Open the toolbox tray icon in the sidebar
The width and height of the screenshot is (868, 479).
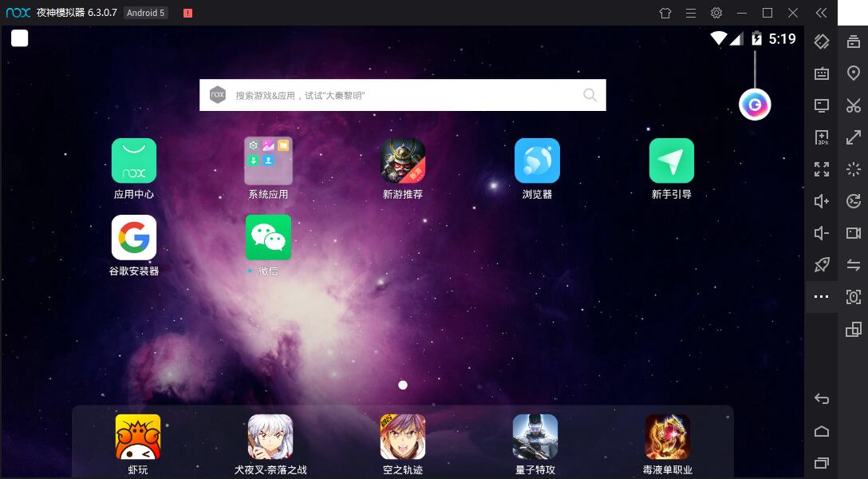coord(854,41)
